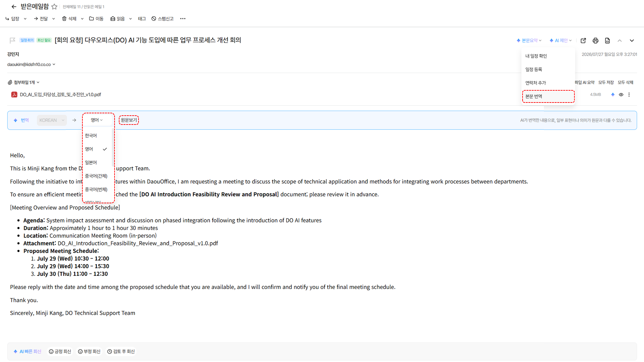Collapse the 첨부파일 1개 attachment section
Screen dimensions: 644x362
click(24, 82)
